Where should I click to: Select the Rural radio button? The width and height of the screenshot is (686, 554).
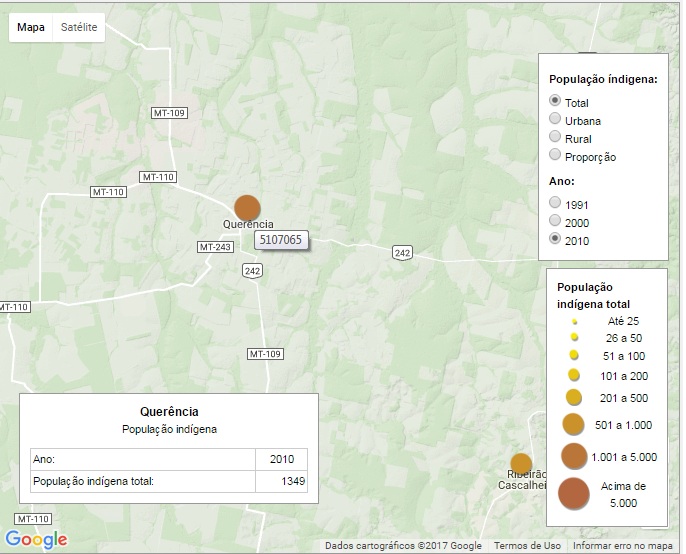[555, 138]
